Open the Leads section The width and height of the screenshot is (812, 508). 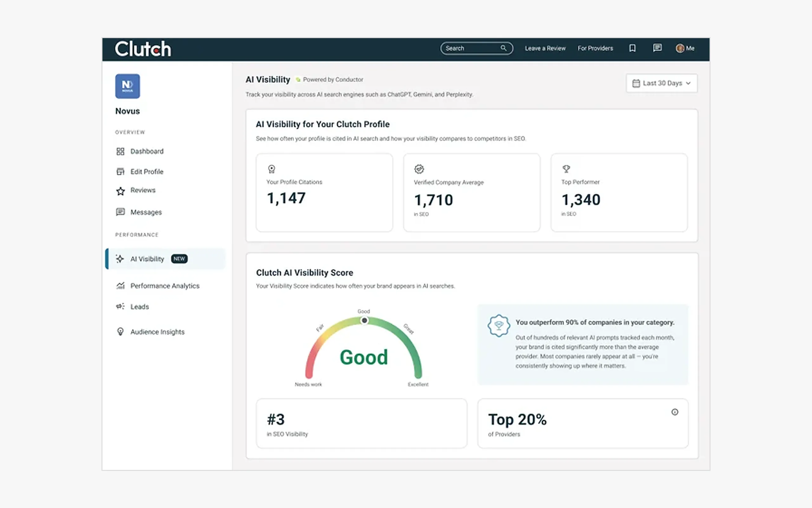pyautogui.click(x=140, y=307)
